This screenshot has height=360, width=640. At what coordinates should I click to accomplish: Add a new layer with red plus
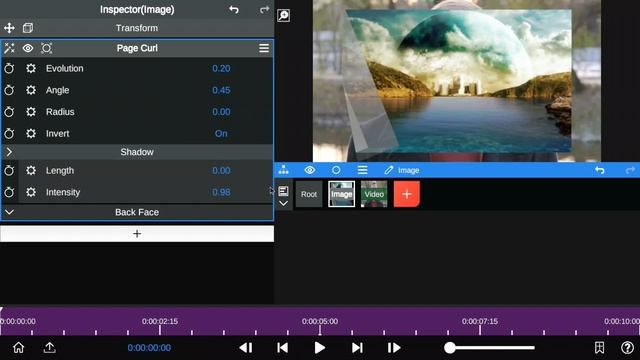tap(407, 194)
